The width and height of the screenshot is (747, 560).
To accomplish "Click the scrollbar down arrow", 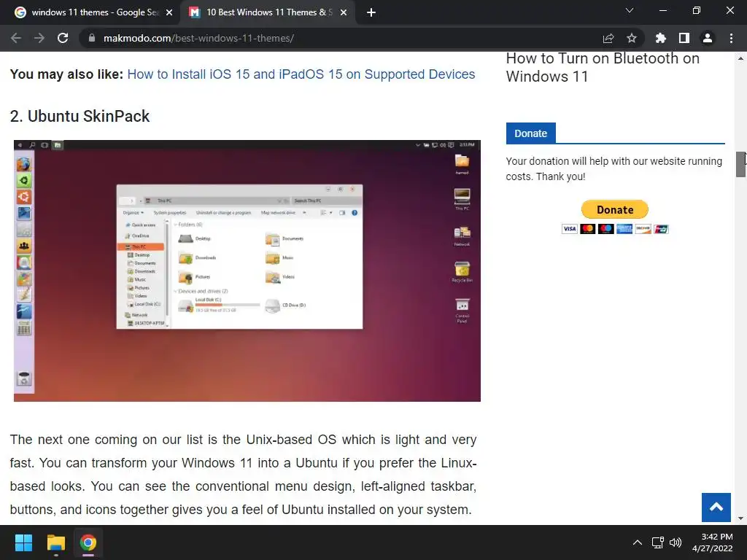I will [x=740, y=518].
